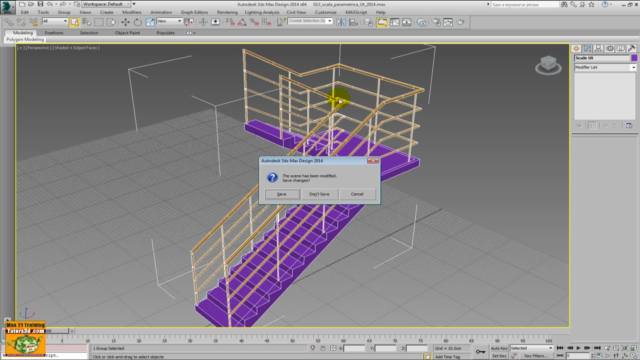Click the 3ds Max application button
This screenshot has height=360, width=640.
click(7, 7)
